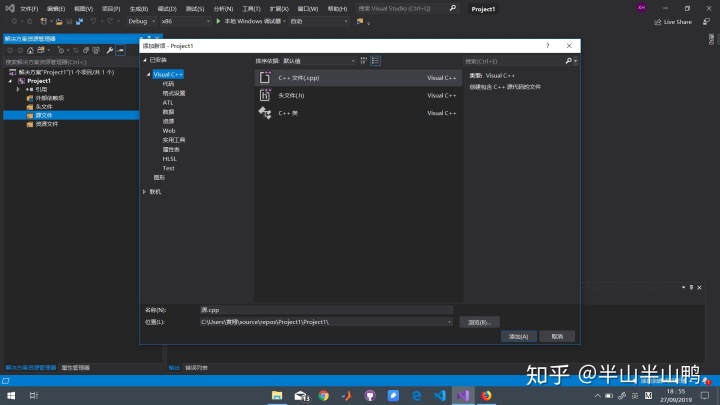Open File Explorer from taskbar
720x405 pixels.
(277, 395)
